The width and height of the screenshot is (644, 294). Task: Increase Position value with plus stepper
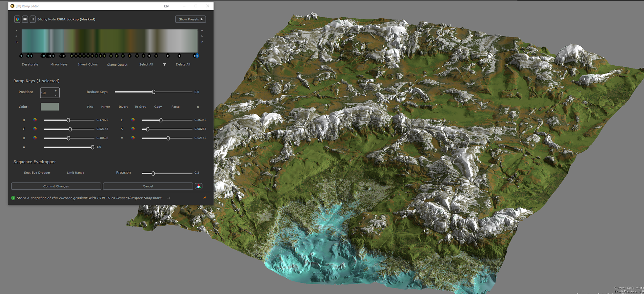point(56,90)
